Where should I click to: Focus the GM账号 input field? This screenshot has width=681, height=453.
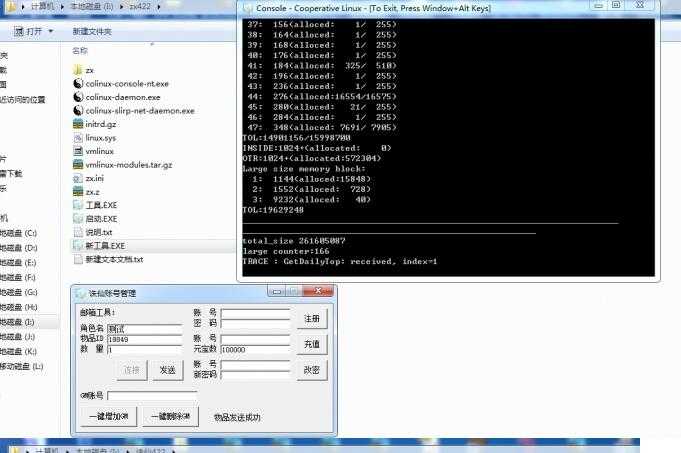(151, 395)
